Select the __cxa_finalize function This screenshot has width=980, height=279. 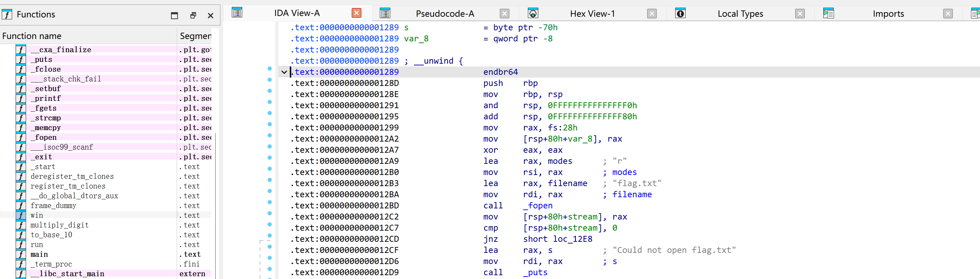point(106,50)
